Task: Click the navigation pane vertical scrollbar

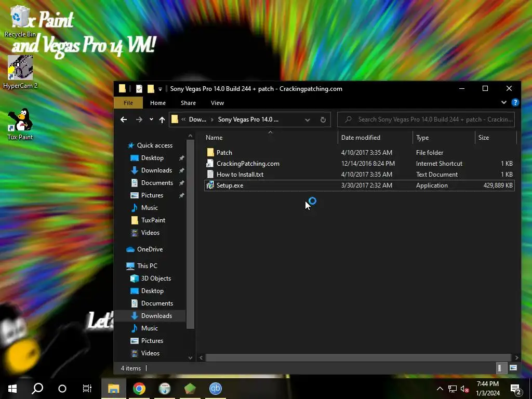Action: click(190, 234)
